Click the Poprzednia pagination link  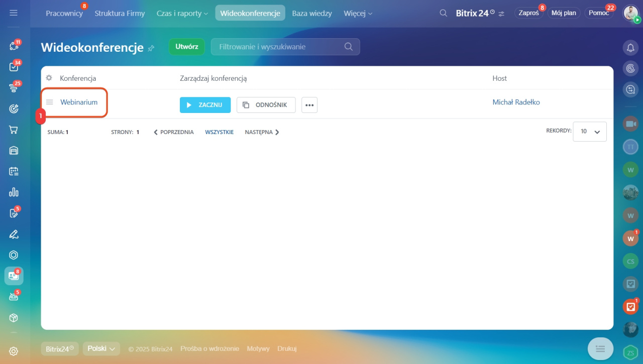[173, 132]
